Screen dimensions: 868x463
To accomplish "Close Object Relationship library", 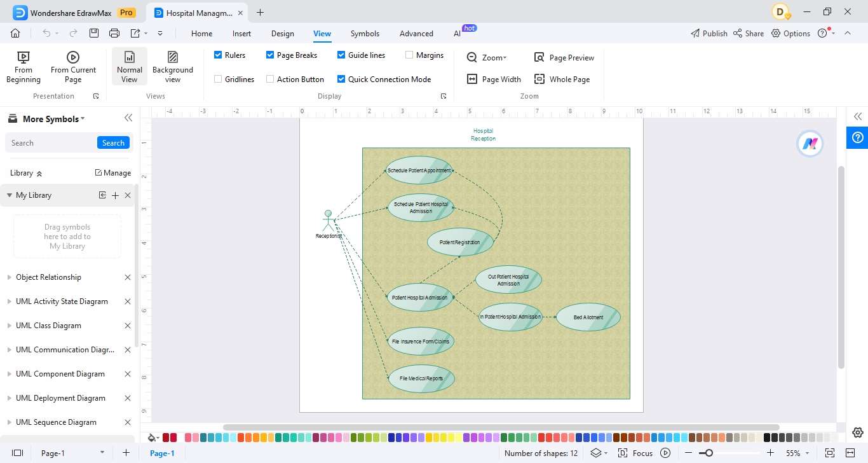I will click(x=128, y=277).
